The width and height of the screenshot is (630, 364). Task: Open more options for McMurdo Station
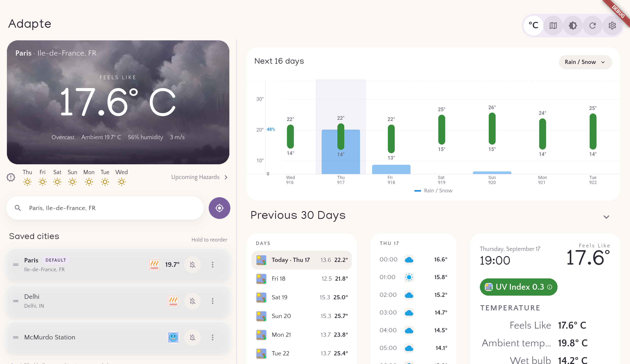click(212, 337)
